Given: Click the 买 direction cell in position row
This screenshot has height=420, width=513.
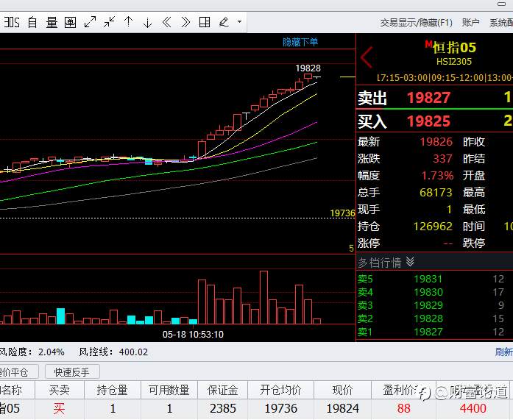Looking at the screenshot, I should point(59,408).
